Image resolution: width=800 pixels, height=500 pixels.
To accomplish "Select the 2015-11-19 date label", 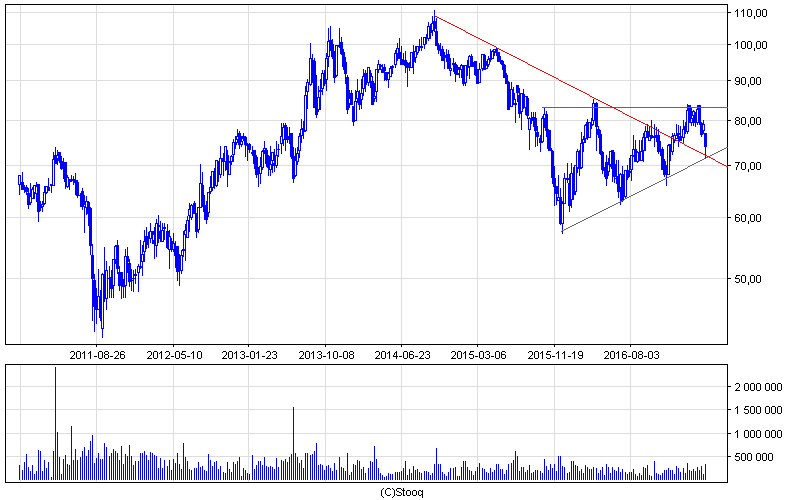I will coord(555,355).
